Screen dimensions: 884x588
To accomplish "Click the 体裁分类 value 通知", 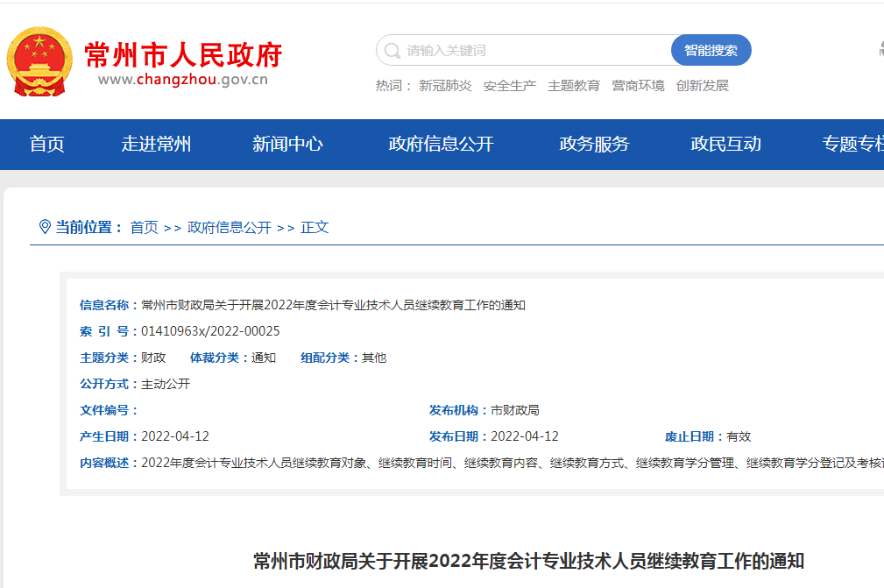I will [264, 358].
